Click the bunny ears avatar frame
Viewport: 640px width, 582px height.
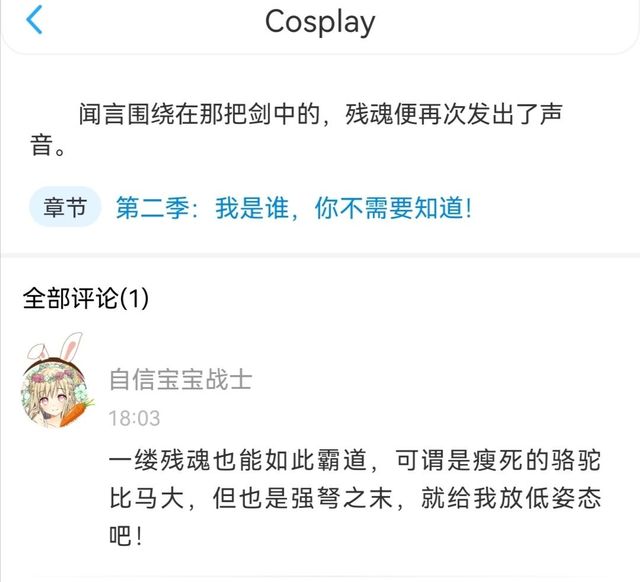56,347
